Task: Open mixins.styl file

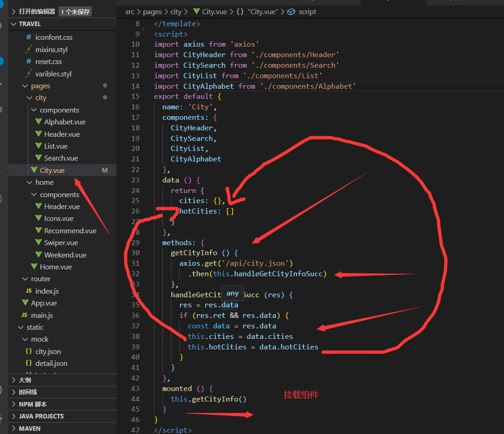Action: click(x=52, y=49)
